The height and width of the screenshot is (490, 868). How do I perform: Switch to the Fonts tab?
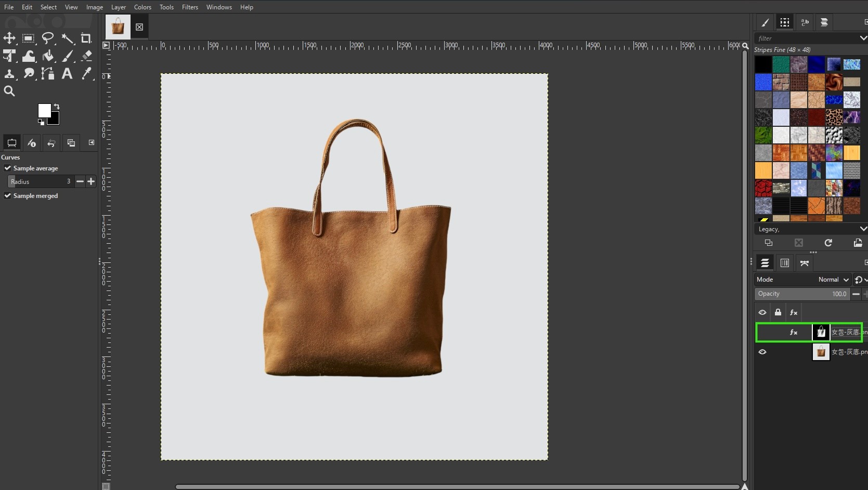(x=805, y=22)
